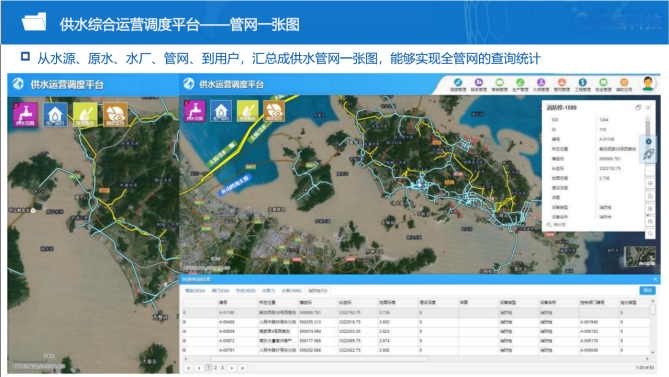Click the blue export button in results panel
Image resolution: width=669 pixels, height=377 pixels.
647,290
